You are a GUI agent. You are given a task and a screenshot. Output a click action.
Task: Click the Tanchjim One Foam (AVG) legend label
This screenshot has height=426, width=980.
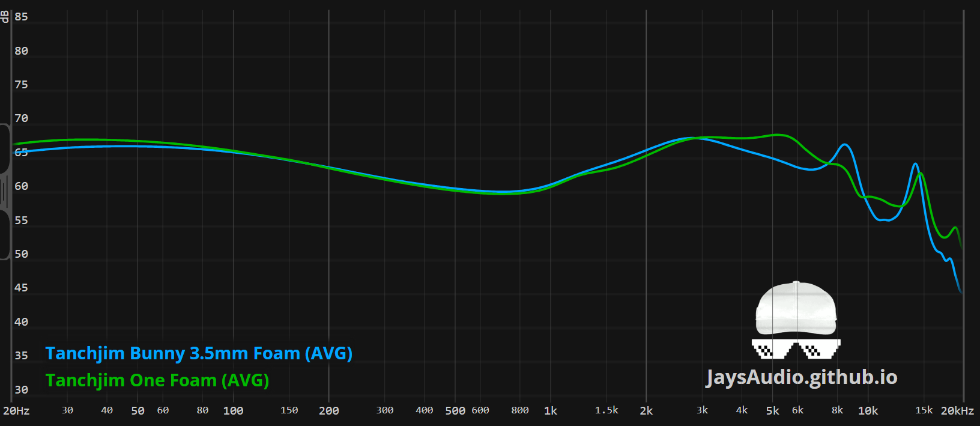tap(157, 381)
